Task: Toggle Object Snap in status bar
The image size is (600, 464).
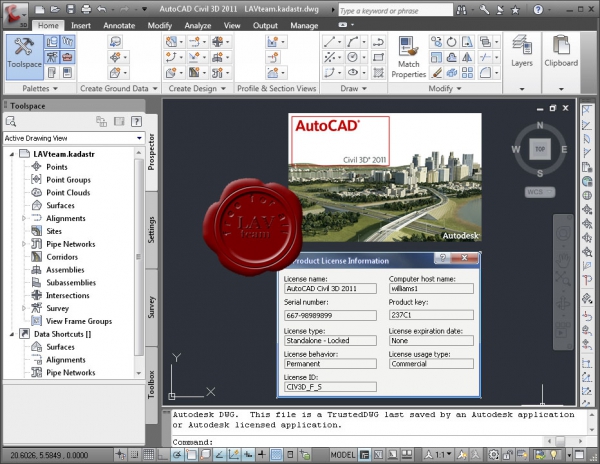Action: (191, 455)
